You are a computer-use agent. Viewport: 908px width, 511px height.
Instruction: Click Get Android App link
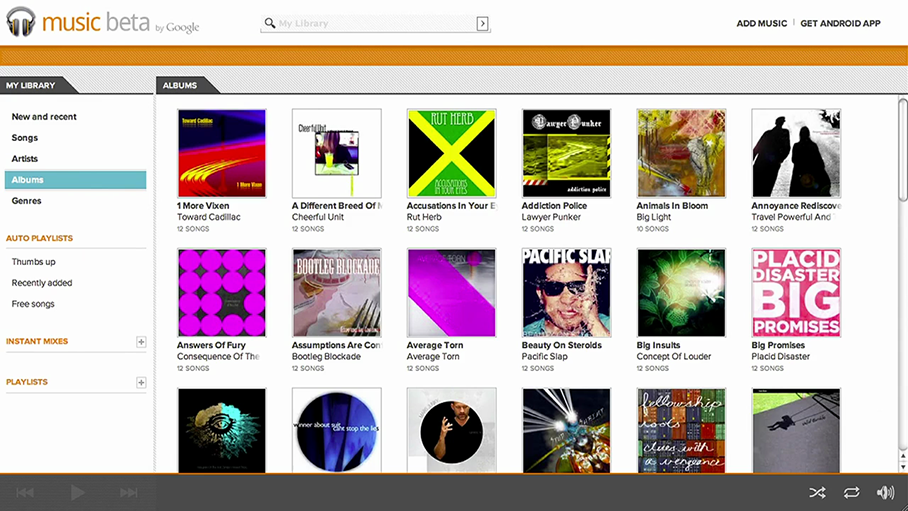[x=840, y=23]
